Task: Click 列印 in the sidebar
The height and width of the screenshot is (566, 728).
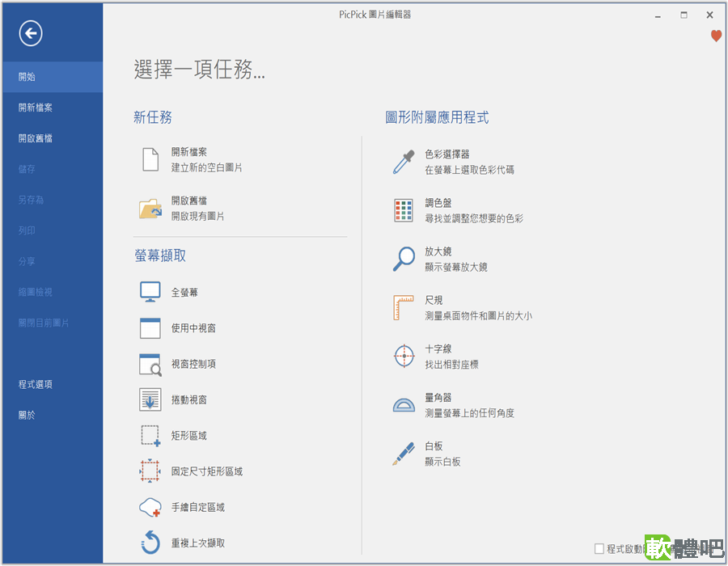Action: tap(53, 230)
